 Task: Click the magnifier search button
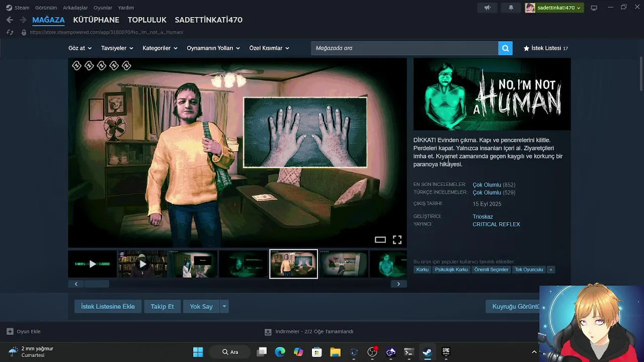(x=505, y=48)
